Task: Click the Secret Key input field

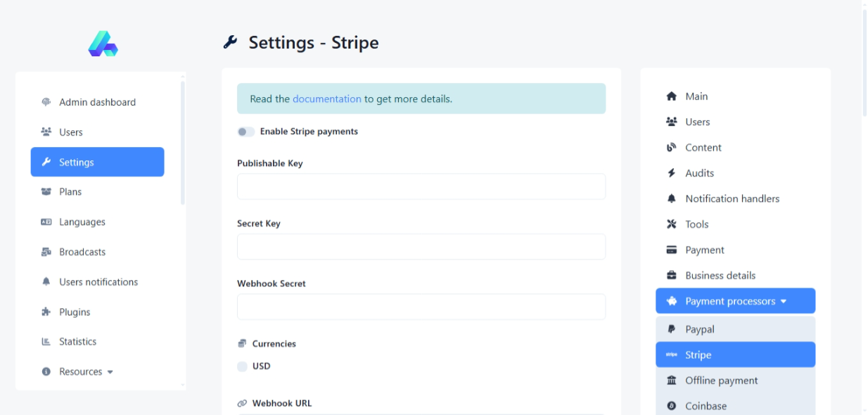Action: click(x=421, y=247)
